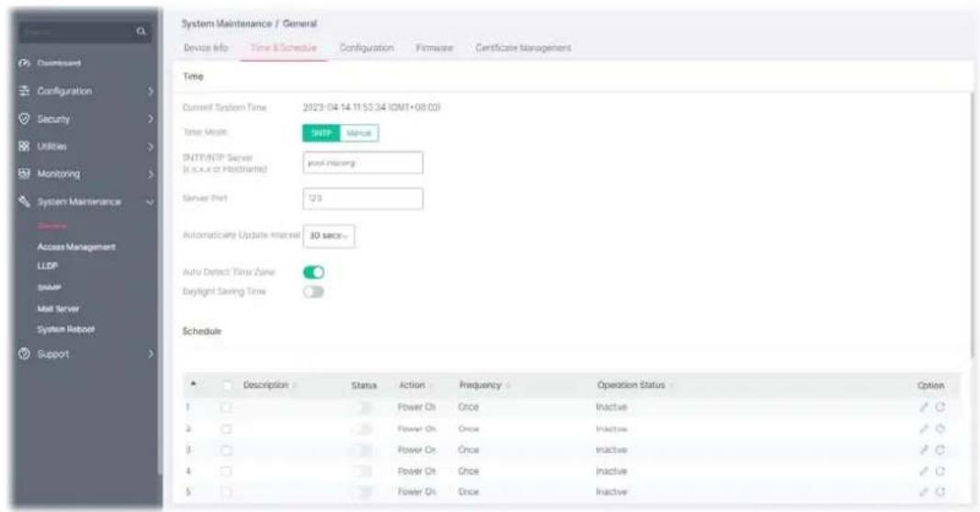
Task: Click the page vertical scrollbar
Action: (972, 225)
